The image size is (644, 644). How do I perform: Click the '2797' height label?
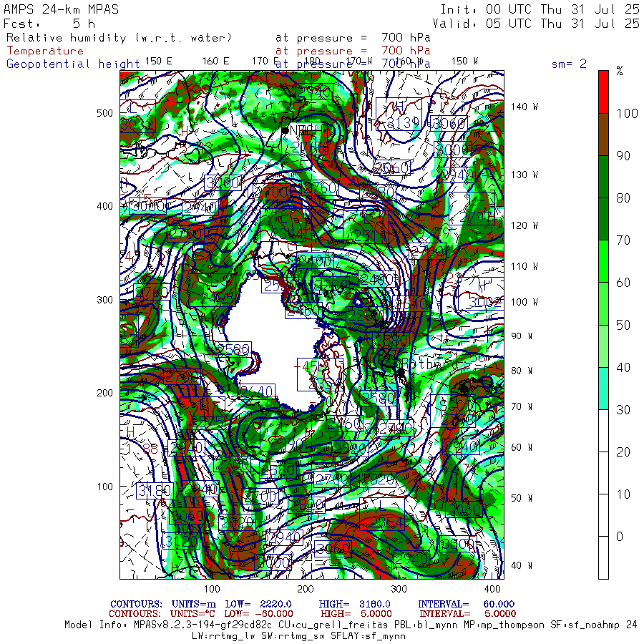pyautogui.click(x=477, y=216)
